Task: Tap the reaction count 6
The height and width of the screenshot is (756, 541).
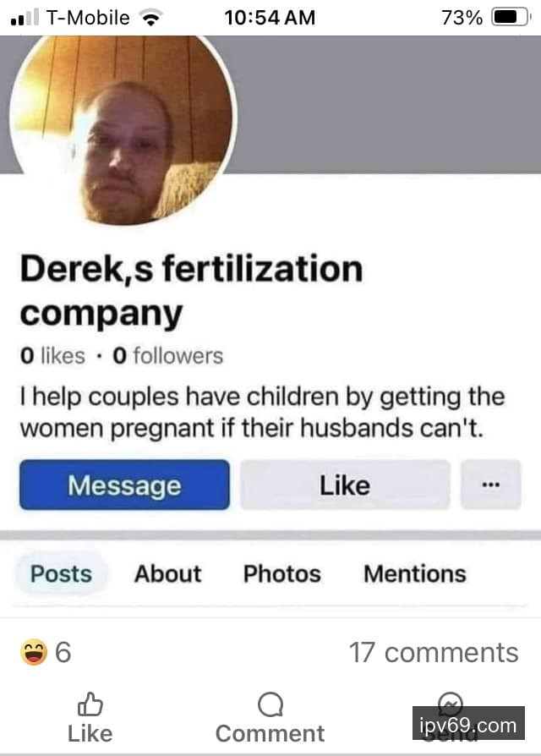Action: (x=63, y=652)
